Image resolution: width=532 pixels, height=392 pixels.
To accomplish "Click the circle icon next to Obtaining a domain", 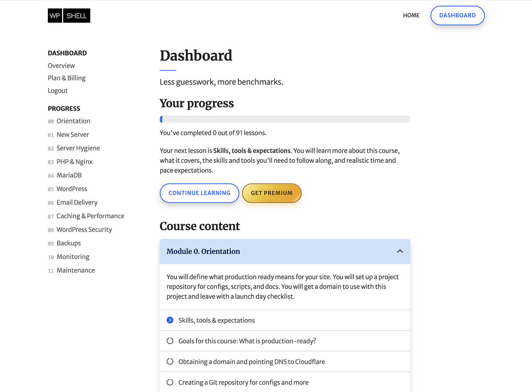I will click(170, 361).
